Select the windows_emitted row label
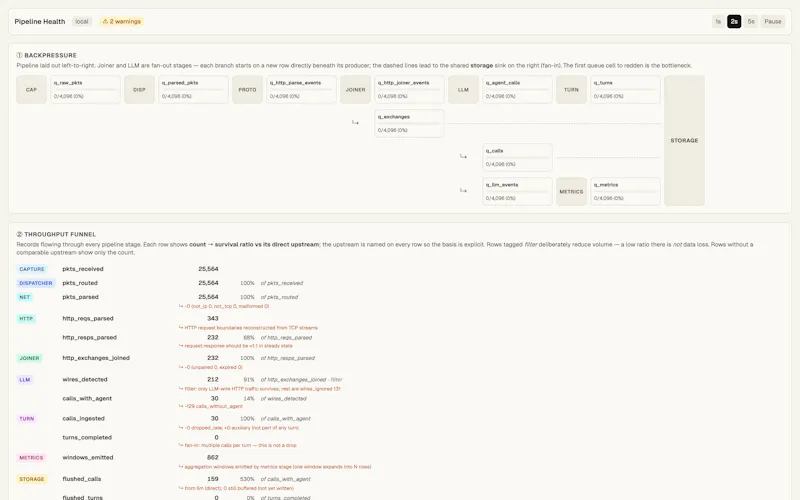Viewport: 800px width, 500px height. point(88,458)
